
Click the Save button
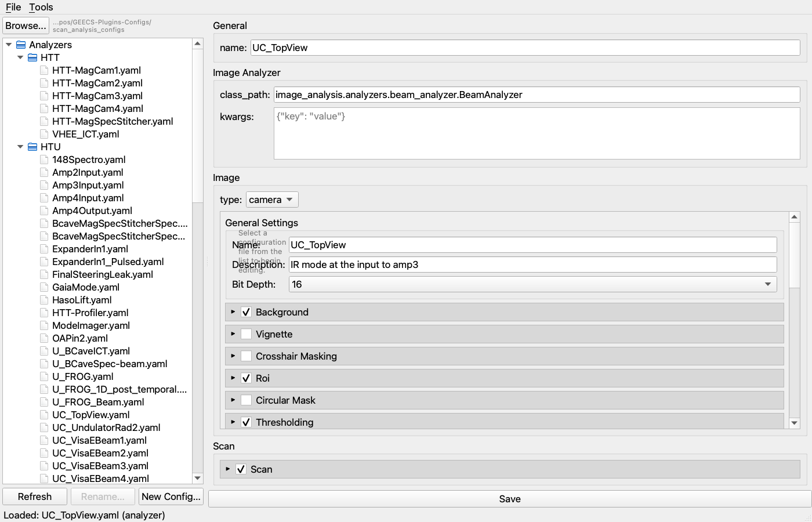(x=510, y=499)
